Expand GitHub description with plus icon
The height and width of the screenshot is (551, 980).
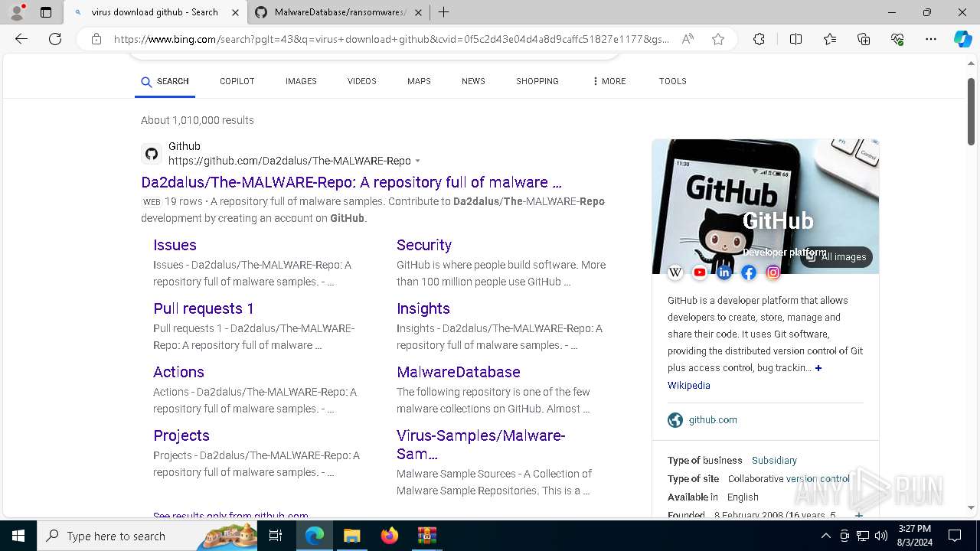pyautogui.click(x=818, y=368)
